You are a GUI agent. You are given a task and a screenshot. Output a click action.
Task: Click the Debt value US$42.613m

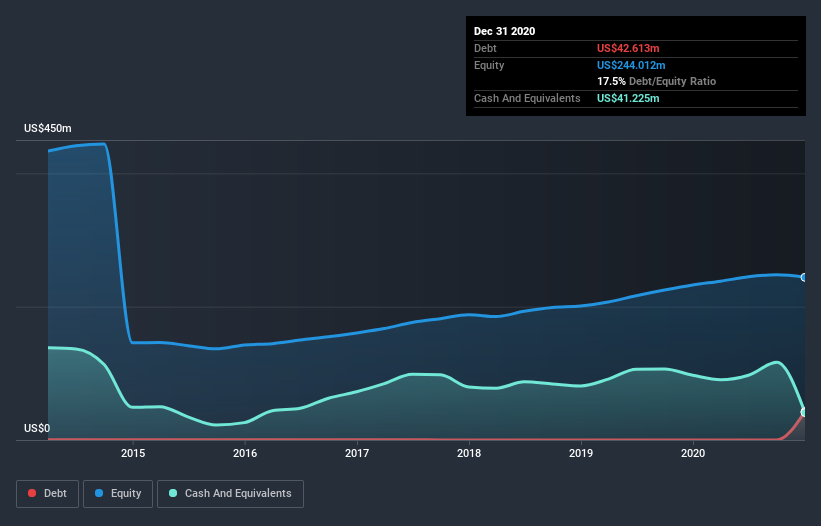pyautogui.click(x=628, y=48)
